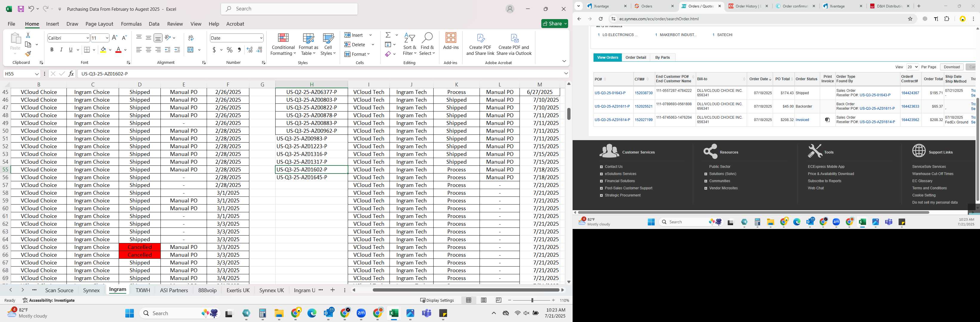Expand the Name Box dropdown next to H55
This screenshot has width=980, height=322.
(x=37, y=74)
